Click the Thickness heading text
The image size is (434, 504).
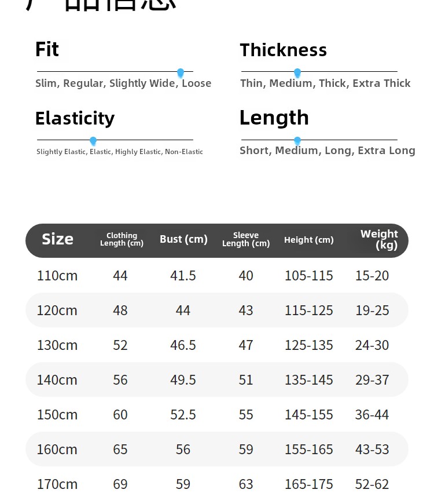[x=284, y=50]
